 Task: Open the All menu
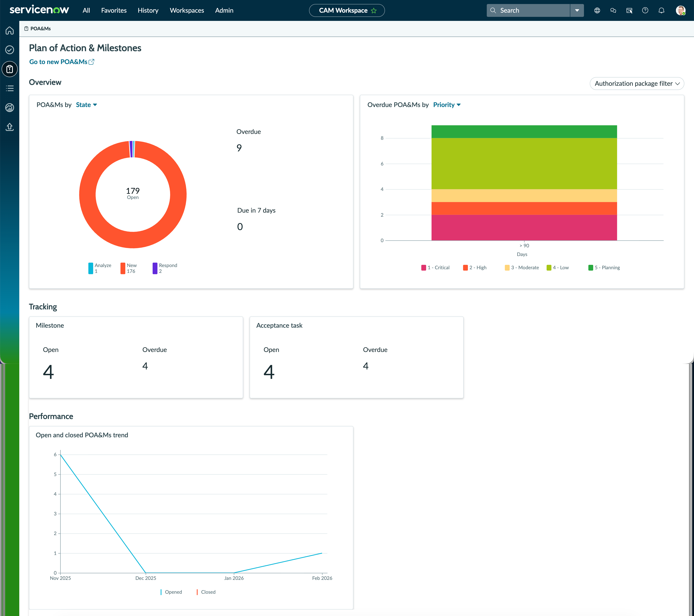tap(86, 10)
